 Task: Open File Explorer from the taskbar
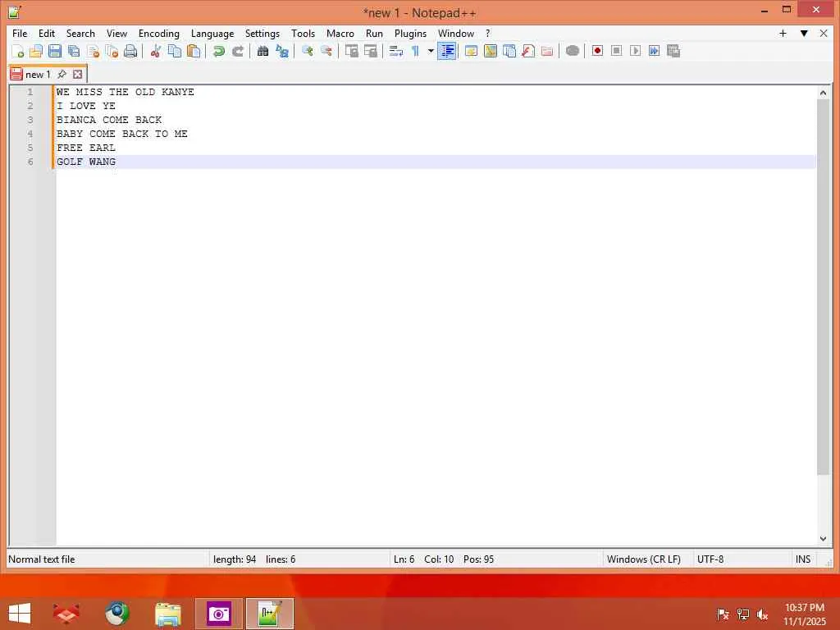click(168, 614)
